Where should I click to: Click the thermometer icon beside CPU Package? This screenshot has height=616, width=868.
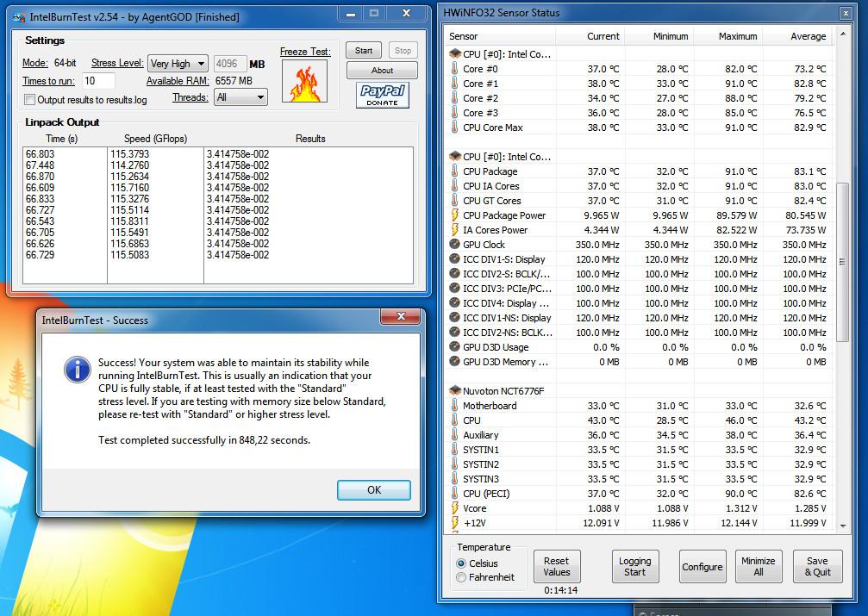pyautogui.click(x=454, y=171)
